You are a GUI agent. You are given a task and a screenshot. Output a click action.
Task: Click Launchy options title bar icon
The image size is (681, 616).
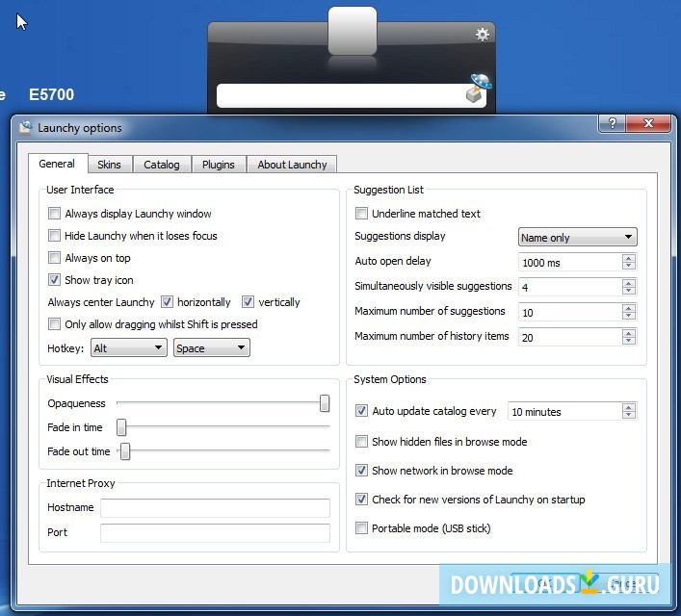[26, 128]
